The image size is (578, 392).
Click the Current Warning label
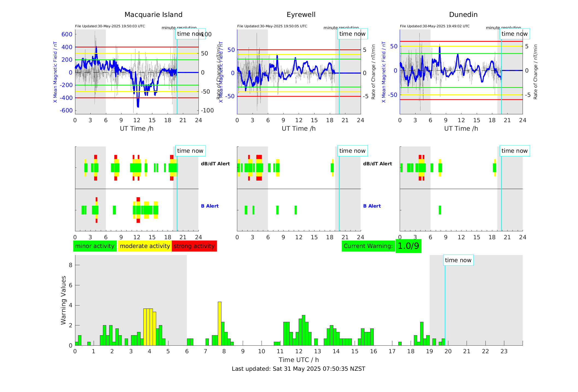click(x=368, y=246)
